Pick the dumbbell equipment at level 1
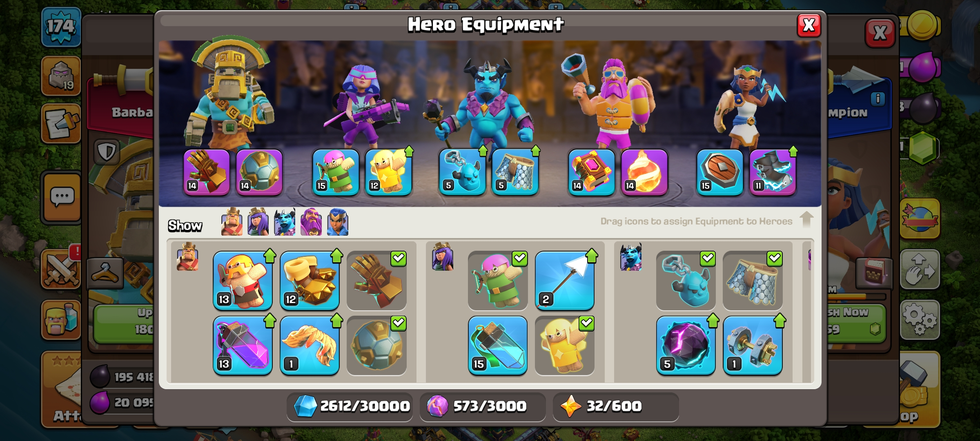Image resolution: width=980 pixels, height=441 pixels. coord(753,345)
